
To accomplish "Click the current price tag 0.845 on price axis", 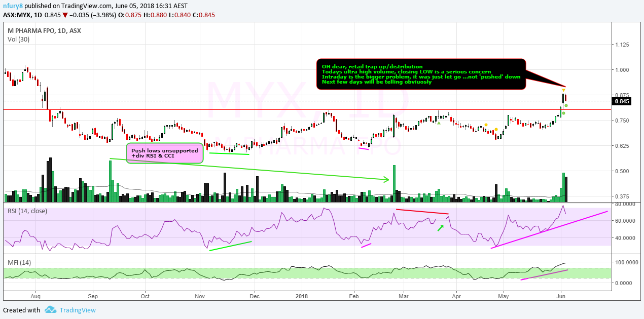I will 622,101.
